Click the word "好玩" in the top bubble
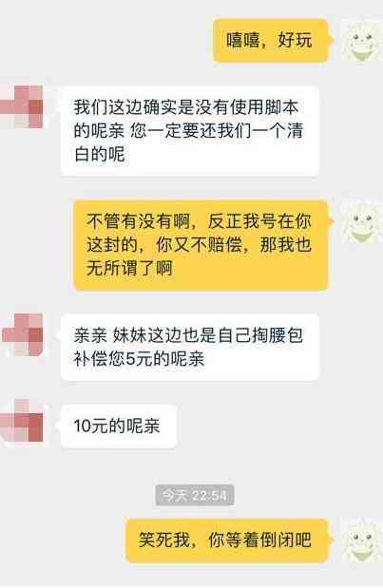The height and width of the screenshot is (588, 383). pos(295,40)
